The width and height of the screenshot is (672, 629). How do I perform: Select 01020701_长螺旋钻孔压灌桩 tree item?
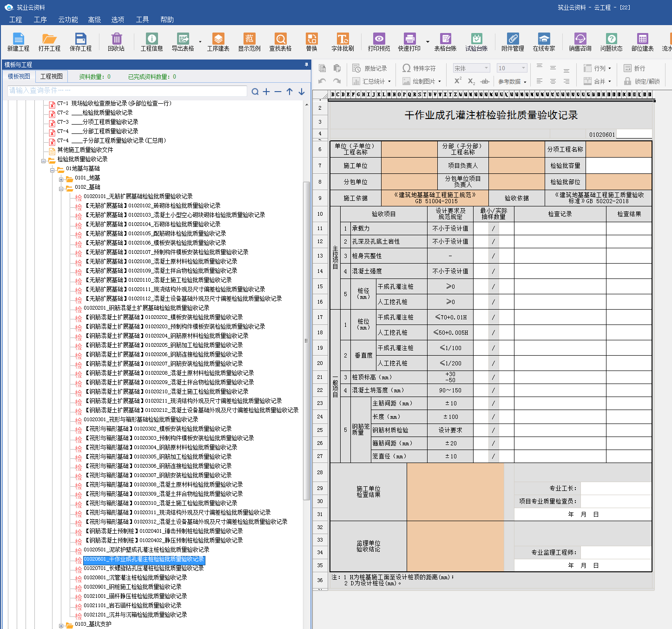(x=144, y=568)
